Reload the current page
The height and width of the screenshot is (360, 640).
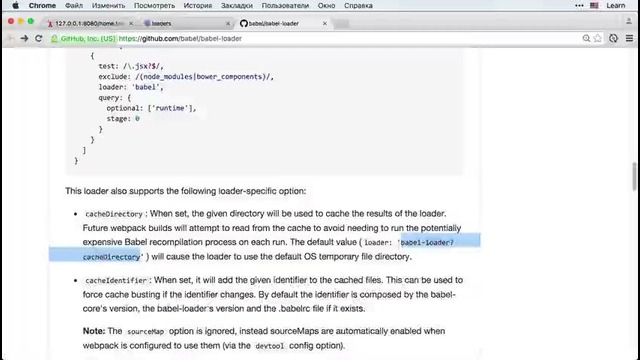point(39,38)
